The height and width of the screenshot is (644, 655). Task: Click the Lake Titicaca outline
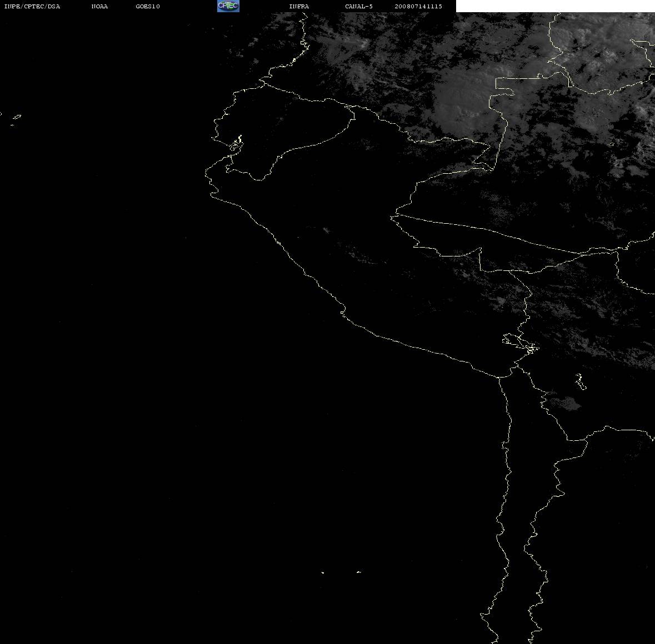pyautogui.click(x=521, y=343)
